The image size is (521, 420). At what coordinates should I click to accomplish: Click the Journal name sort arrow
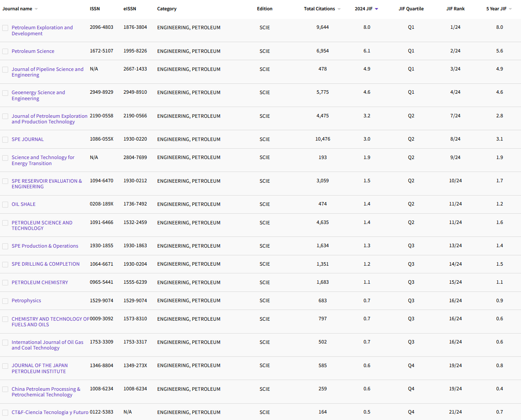click(36, 9)
